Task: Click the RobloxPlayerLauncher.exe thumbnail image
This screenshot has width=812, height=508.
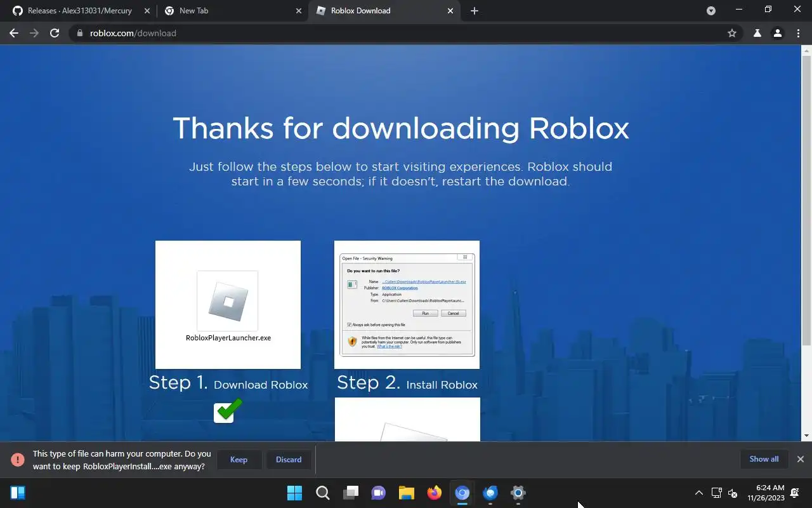Action: (x=228, y=305)
